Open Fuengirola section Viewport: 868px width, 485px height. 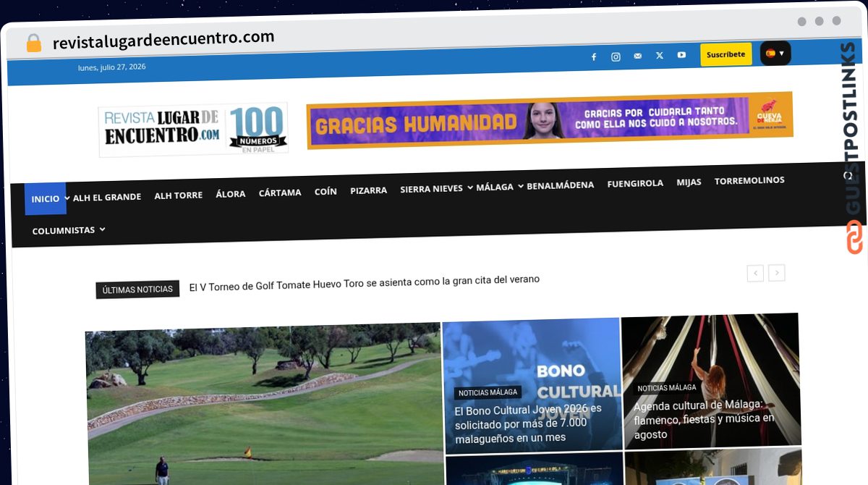tap(635, 183)
